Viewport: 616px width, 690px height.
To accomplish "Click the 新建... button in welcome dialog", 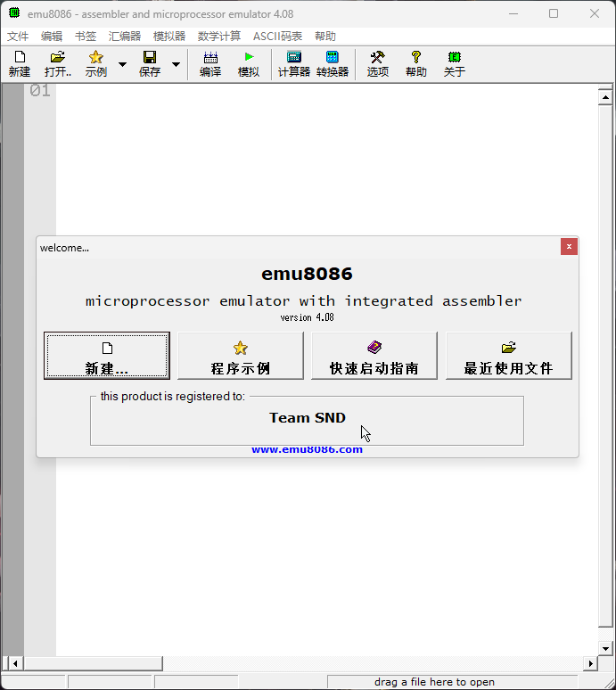I will (x=107, y=356).
